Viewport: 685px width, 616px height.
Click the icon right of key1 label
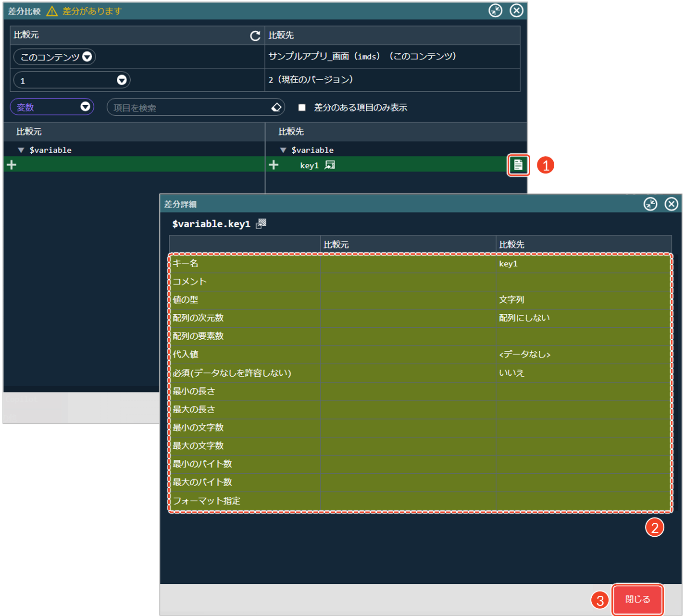pos(330,165)
